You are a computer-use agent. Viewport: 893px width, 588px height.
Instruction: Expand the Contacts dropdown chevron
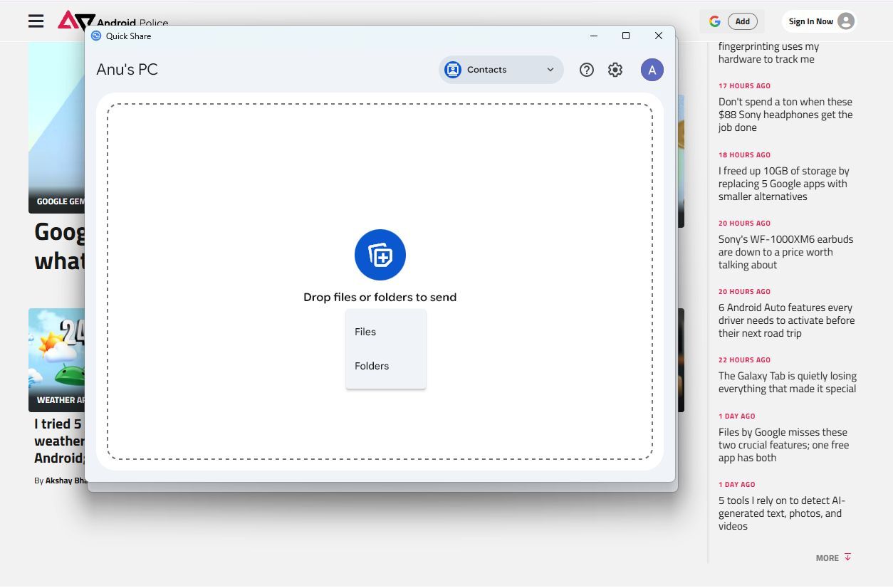[550, 70]
